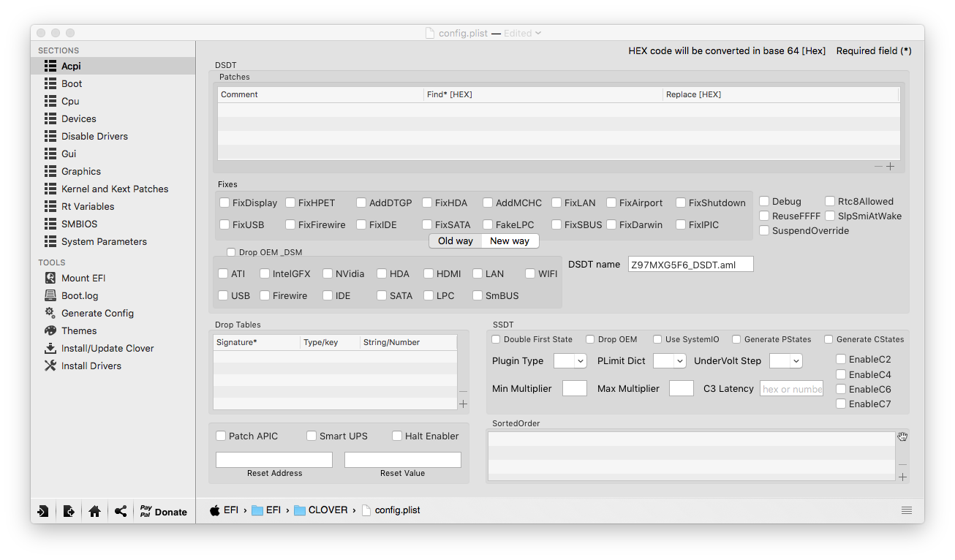Remove a DSDT patch with minus icon
The image size is (955, 560).
tap(878, 167)
